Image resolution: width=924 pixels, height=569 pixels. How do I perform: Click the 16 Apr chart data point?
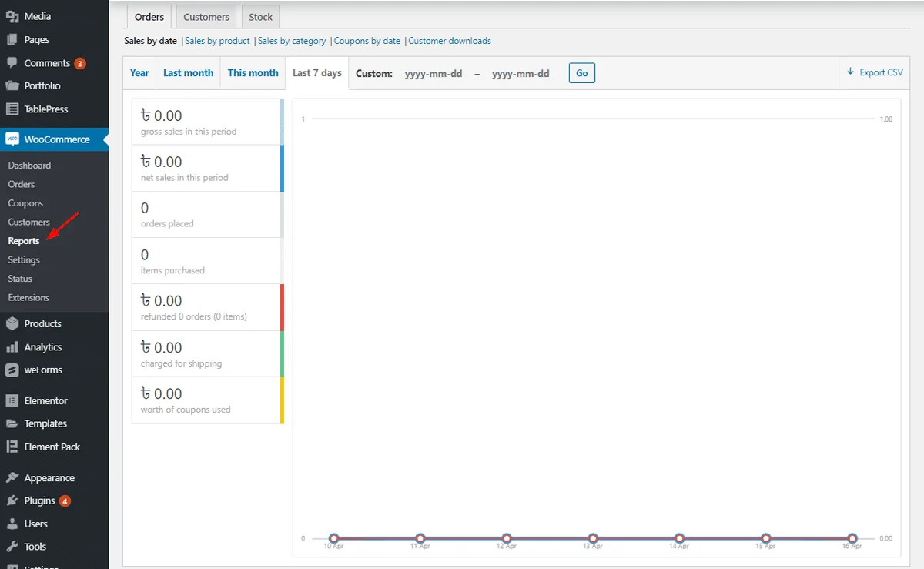pyautogui.click(x=852, y=539)
